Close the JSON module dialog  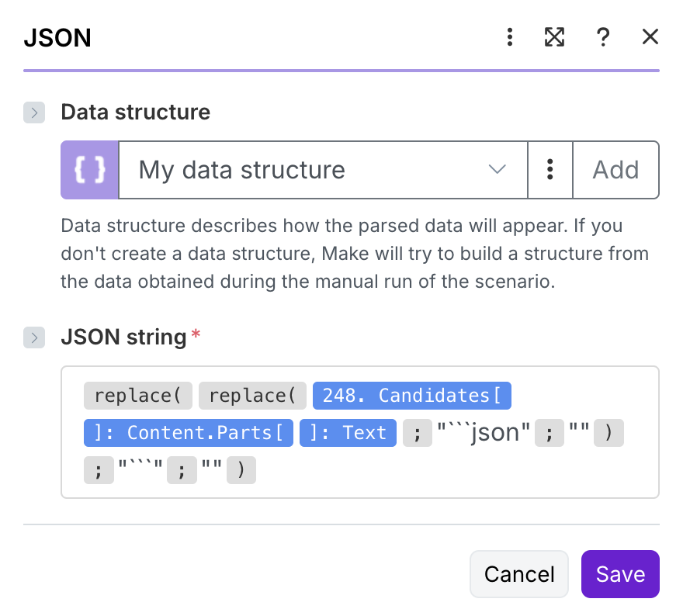coord(650,36)
